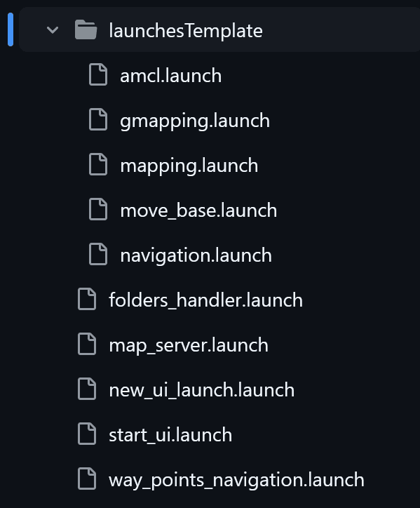The image size is (420, 508).
Task: Open folders_handler.launch file
Action: 205,300
